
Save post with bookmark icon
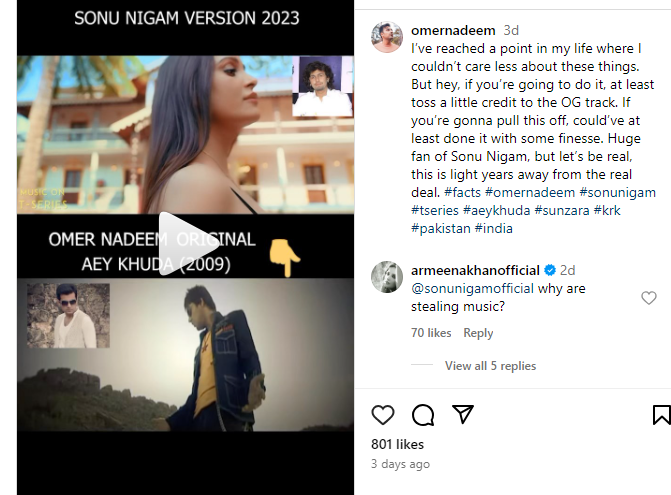(x=661, y=415)
